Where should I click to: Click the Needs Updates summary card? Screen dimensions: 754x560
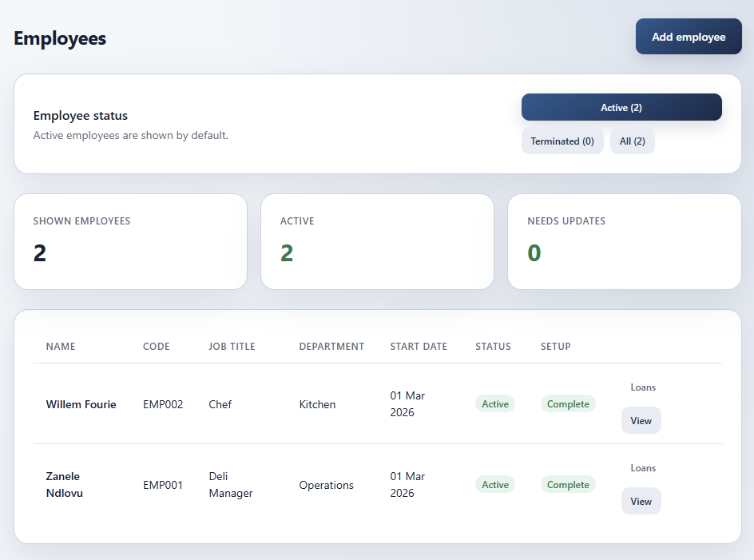[624, 241]
